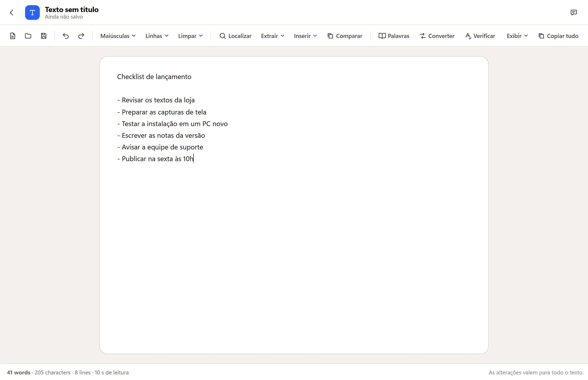
Task: Click the line Preparar as capturas de tela
Action: coord(161,112)
